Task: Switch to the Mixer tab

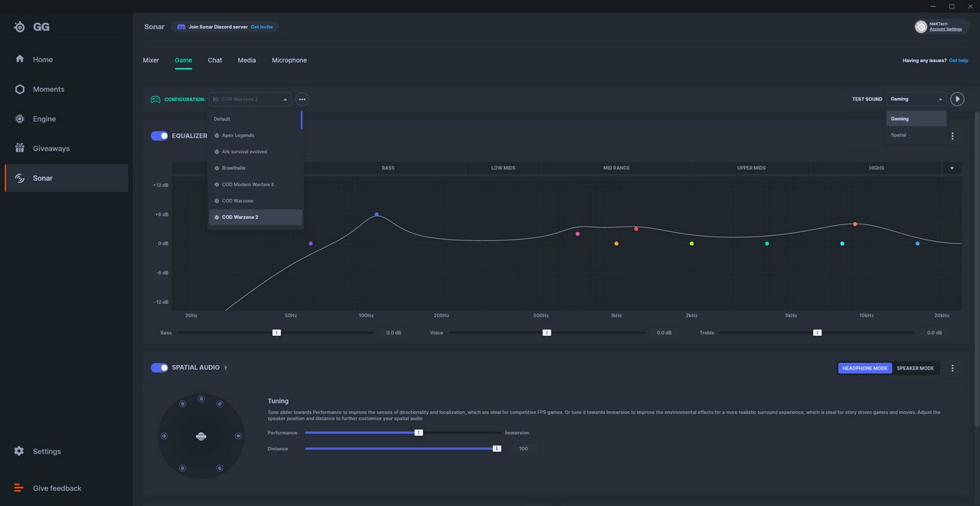Action: click(x=151, y=60)
